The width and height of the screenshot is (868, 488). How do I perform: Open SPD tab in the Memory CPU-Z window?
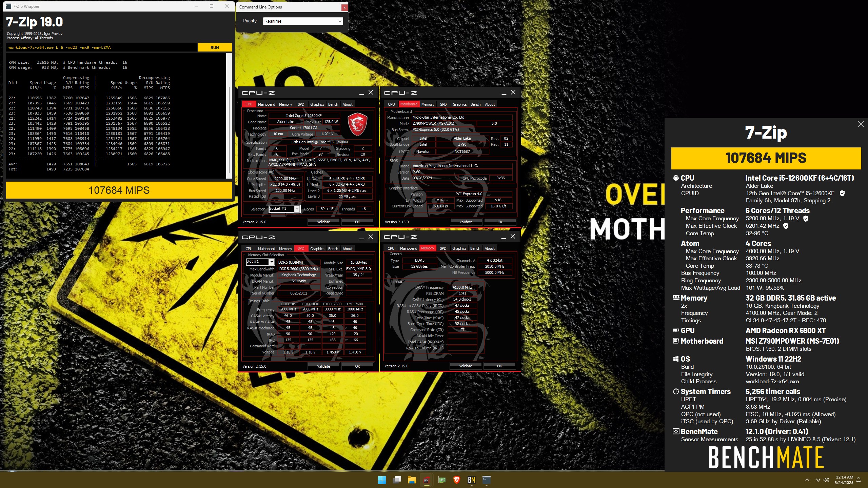point(443,248)
